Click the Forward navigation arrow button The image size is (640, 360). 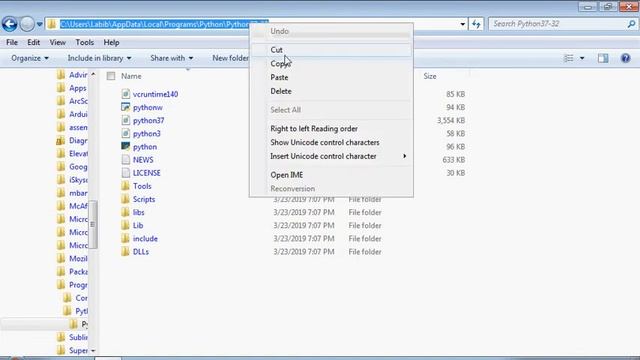click(27, 24)
